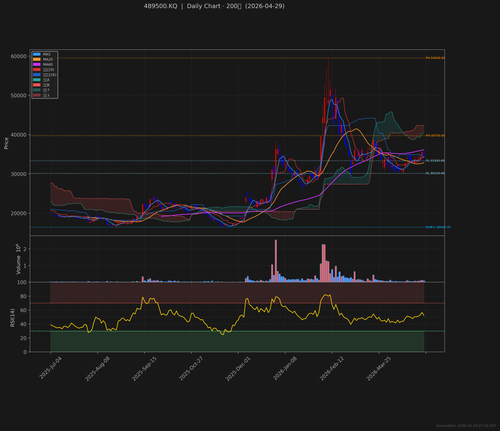Click the price axis label "50000"

pyautogui.click(x=18, y=96)
